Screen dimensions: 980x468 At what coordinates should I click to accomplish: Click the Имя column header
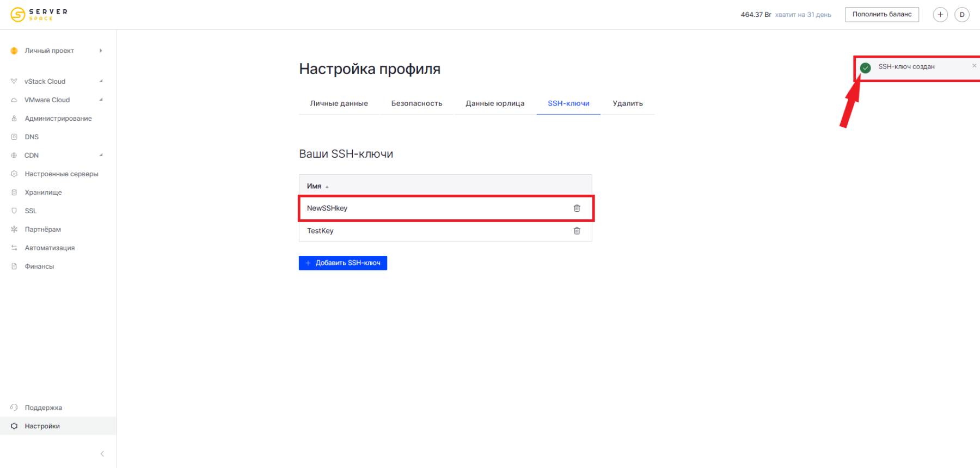click(314, 186)
